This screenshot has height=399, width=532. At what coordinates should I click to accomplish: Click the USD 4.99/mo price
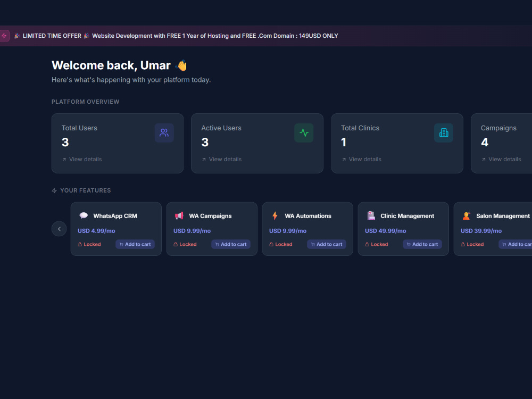click(96, 231)
